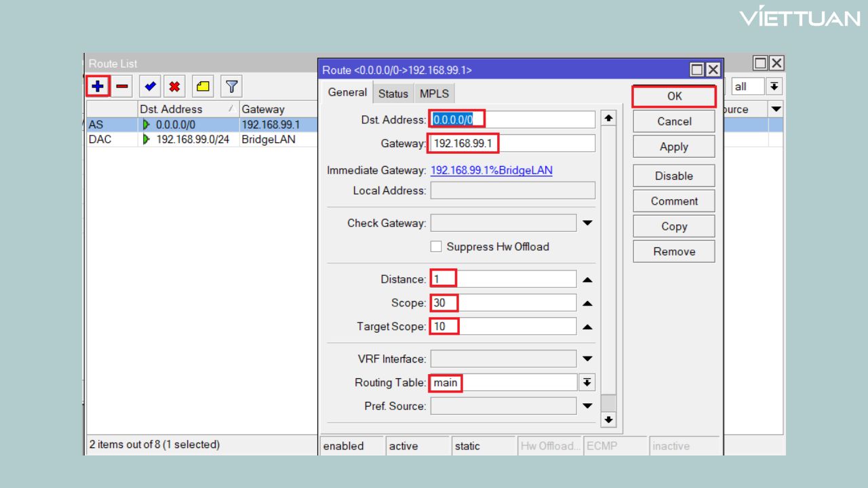868x488 pixels.
Task: Expand the Check Gateway dropdown arrow
Action: (587, 223)
